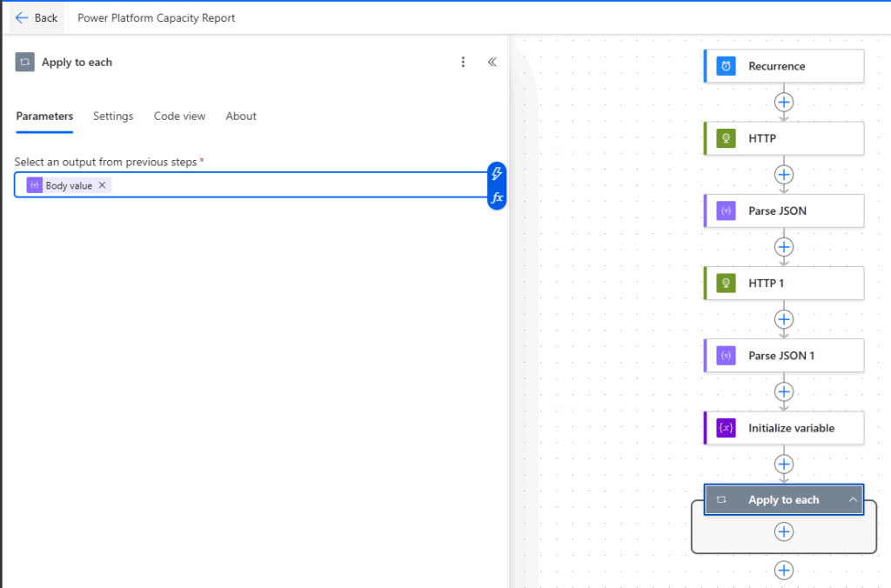Insert step between Recurrence and HTTP

(784, 102)
